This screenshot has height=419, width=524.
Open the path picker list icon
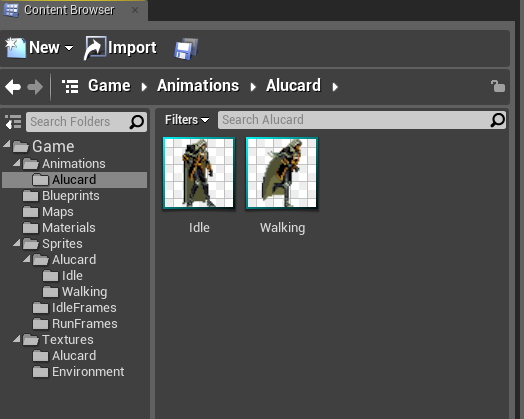(71, 86)
